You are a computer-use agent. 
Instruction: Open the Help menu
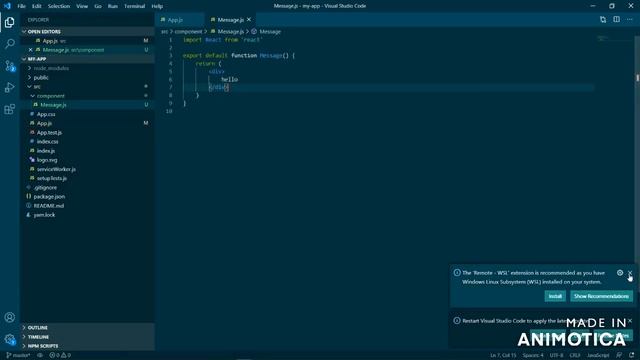tap(157, 6)
